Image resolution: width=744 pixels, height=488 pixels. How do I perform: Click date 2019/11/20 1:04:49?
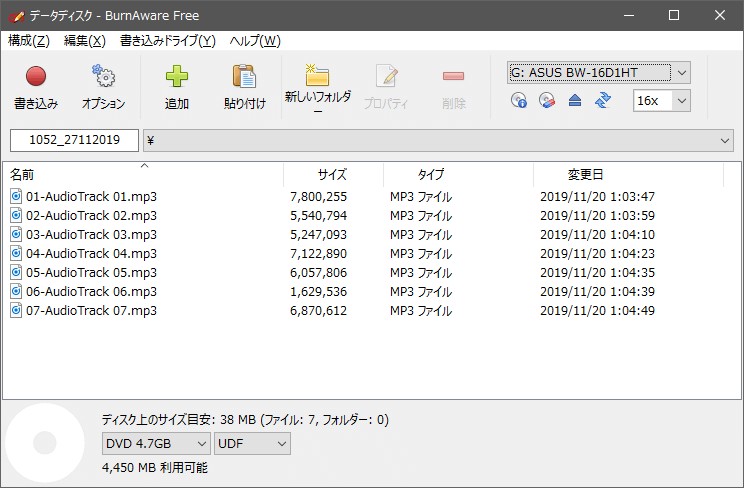click(597, 310)
